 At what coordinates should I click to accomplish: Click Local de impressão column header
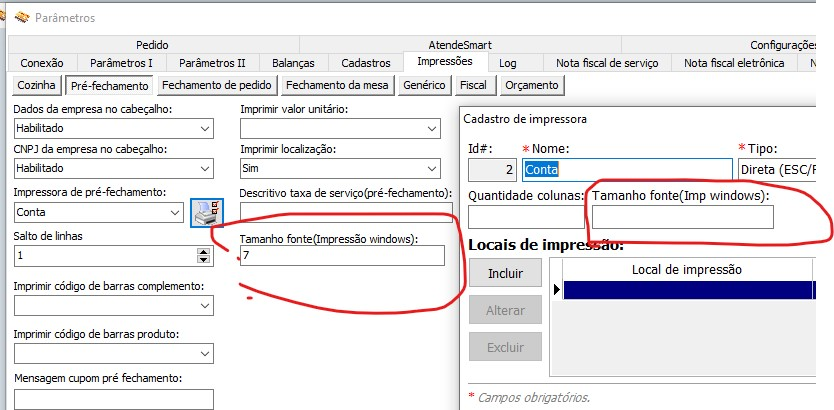click(x=687, y=270)
